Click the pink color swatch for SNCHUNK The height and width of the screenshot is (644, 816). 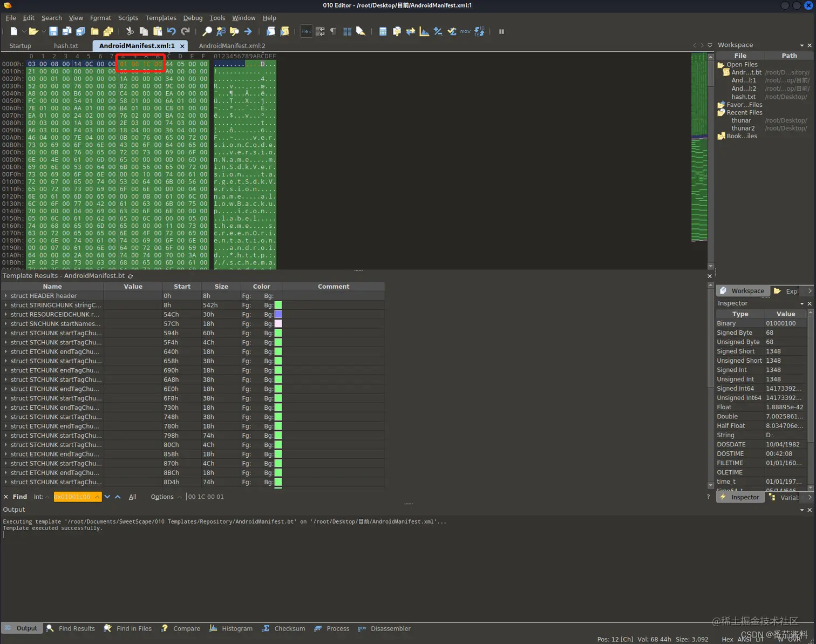278,324
